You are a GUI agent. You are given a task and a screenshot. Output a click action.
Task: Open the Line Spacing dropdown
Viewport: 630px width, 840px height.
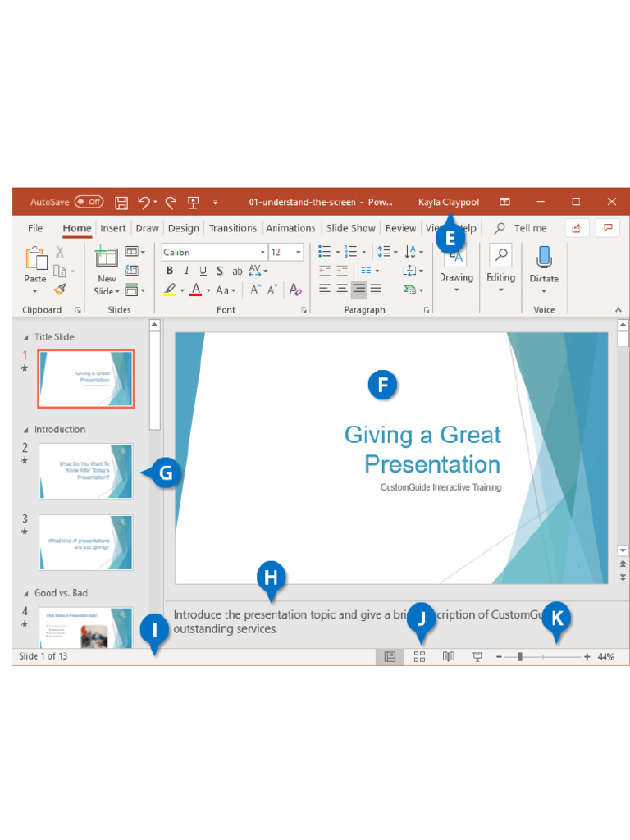[x=387, y=252]
